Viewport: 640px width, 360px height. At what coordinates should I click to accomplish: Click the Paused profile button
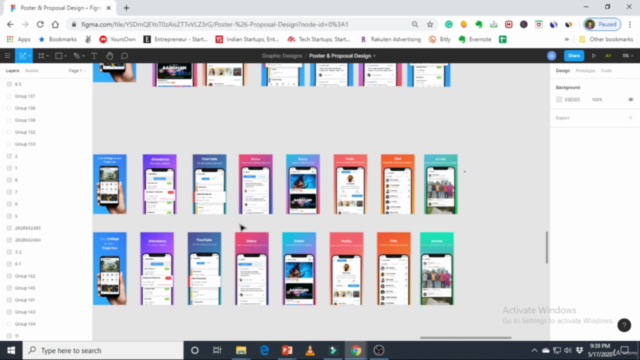(x=602, y=24)
